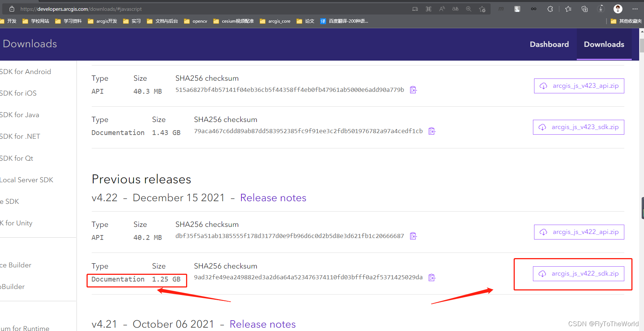Open the 学校网站 bookmarks folder
The width and height of the screenshot is (644, 331).
coord(36,21)
